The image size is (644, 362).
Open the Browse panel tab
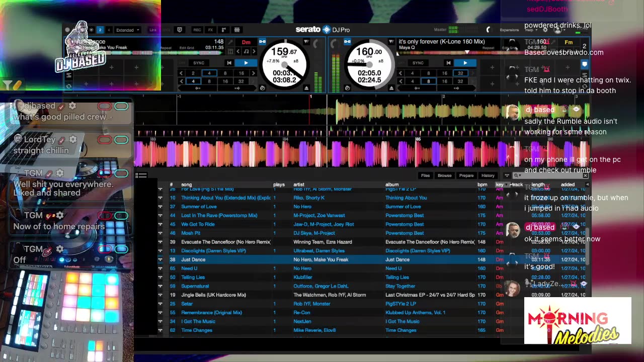(444, 175)
